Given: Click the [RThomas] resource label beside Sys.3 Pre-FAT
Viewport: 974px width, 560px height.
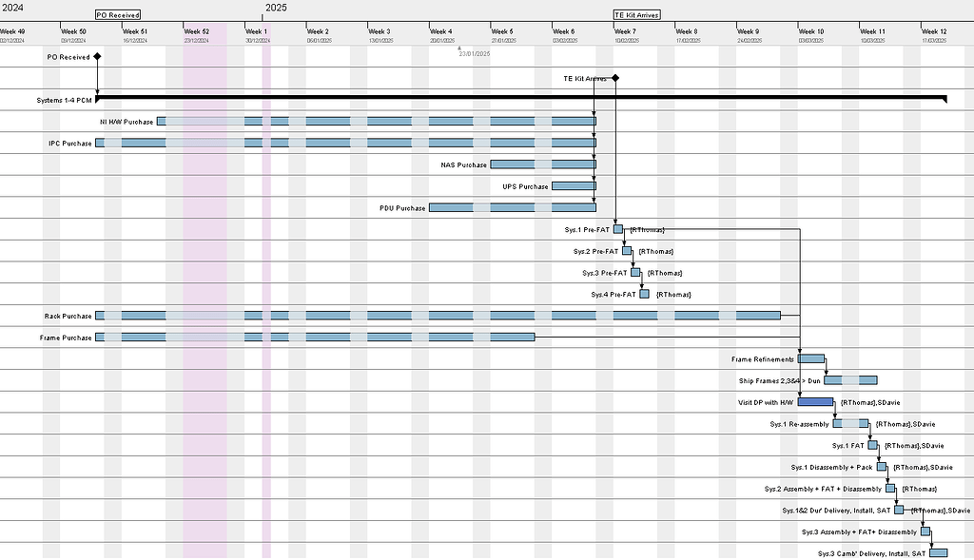Looking at the screenshot, I should [663, 272].
